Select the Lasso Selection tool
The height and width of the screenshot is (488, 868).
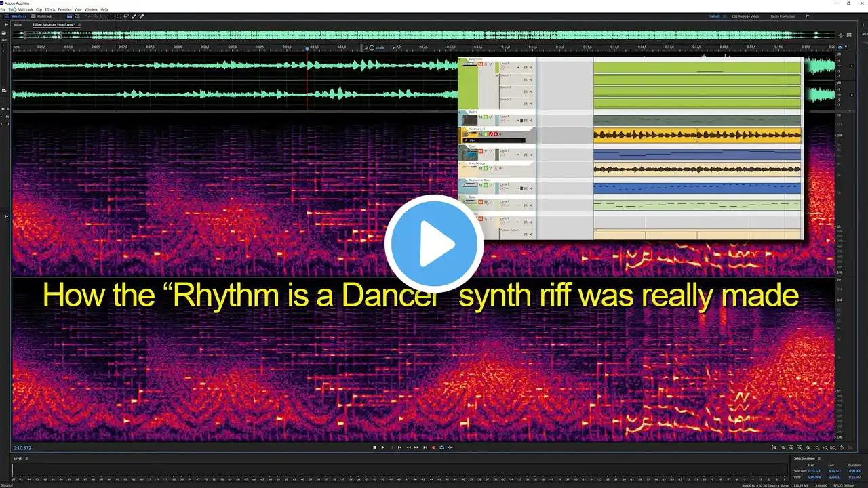pos(126,16)
